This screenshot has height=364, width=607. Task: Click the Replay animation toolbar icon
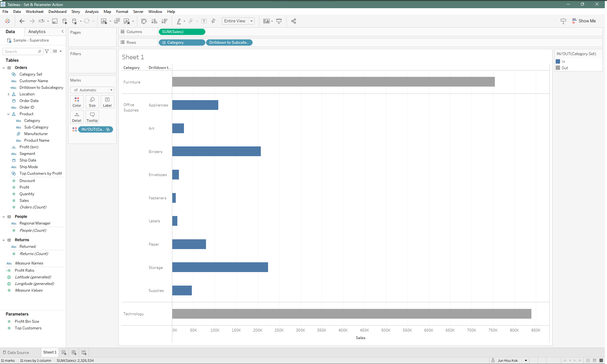tap(42, 21)
